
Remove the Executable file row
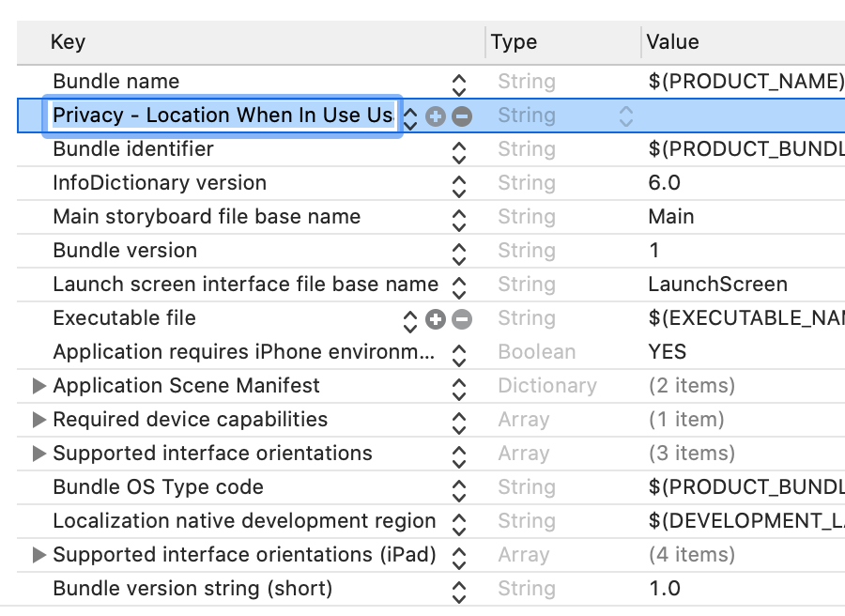pos(461,319)
